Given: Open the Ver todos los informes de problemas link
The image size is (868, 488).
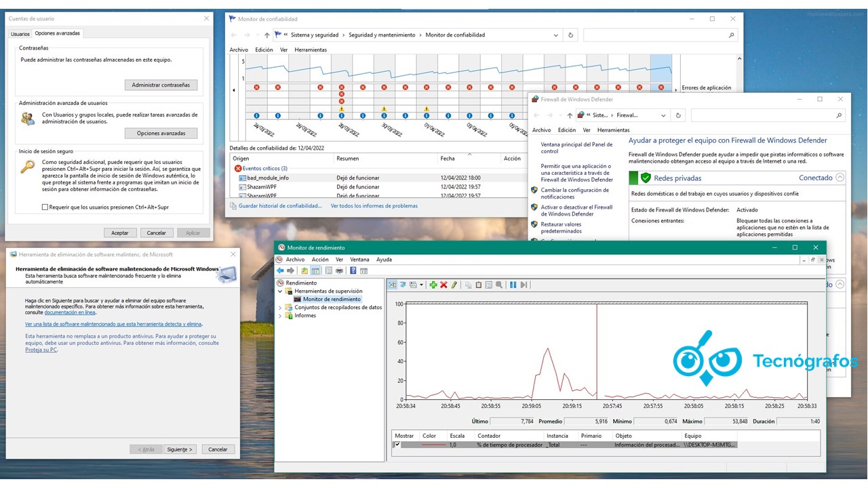Looking at the screenshot, I should tap(374, 206).
